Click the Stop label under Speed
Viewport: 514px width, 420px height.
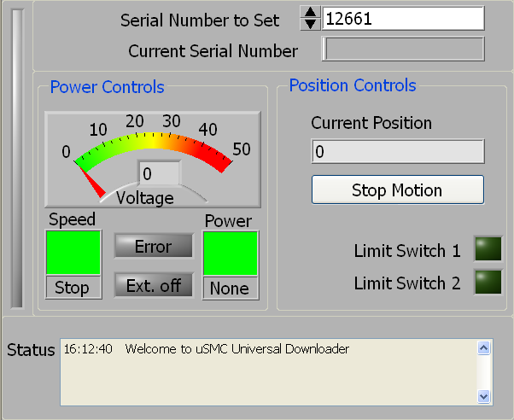click(73, 288)
